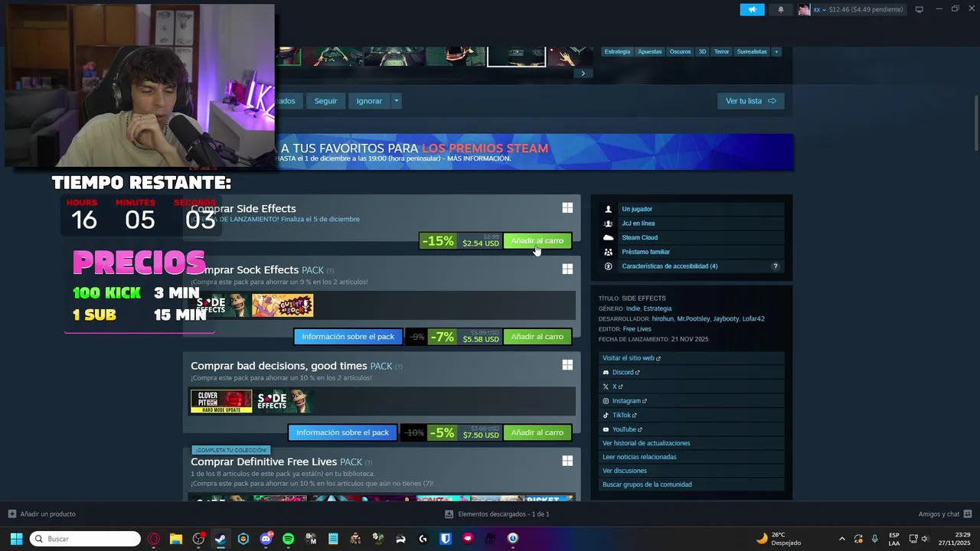980x551 pixels.
Task: Click the Un jugador feature link
Action: (x=637, y=209)
